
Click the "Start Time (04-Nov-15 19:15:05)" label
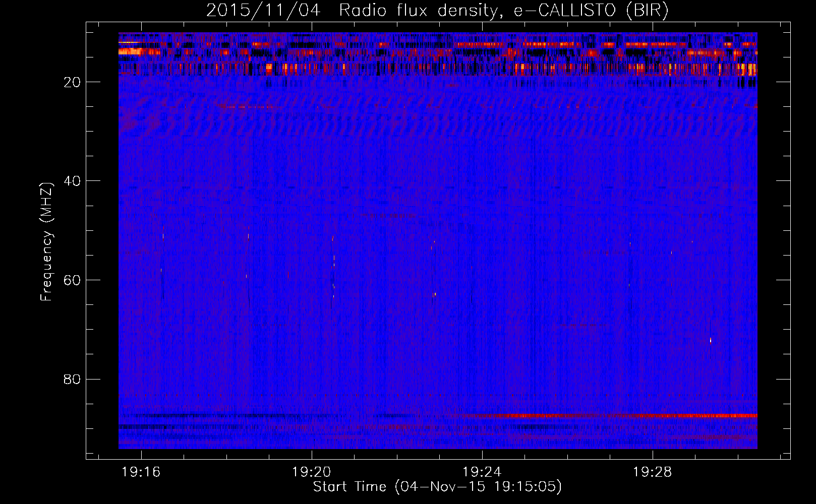(x=437, y=487)
